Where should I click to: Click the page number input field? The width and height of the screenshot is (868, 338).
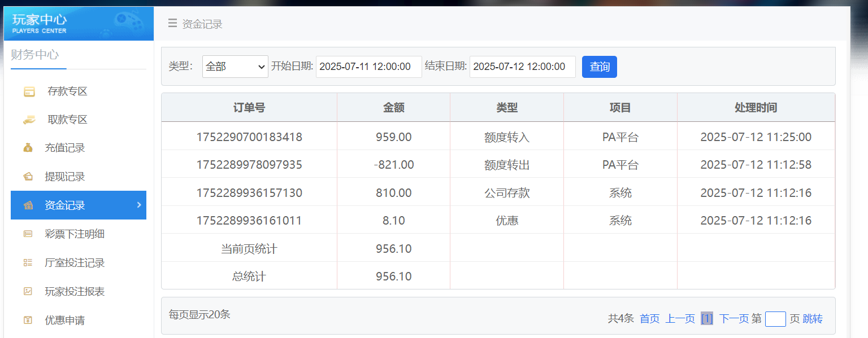click(x=775, y=318)
